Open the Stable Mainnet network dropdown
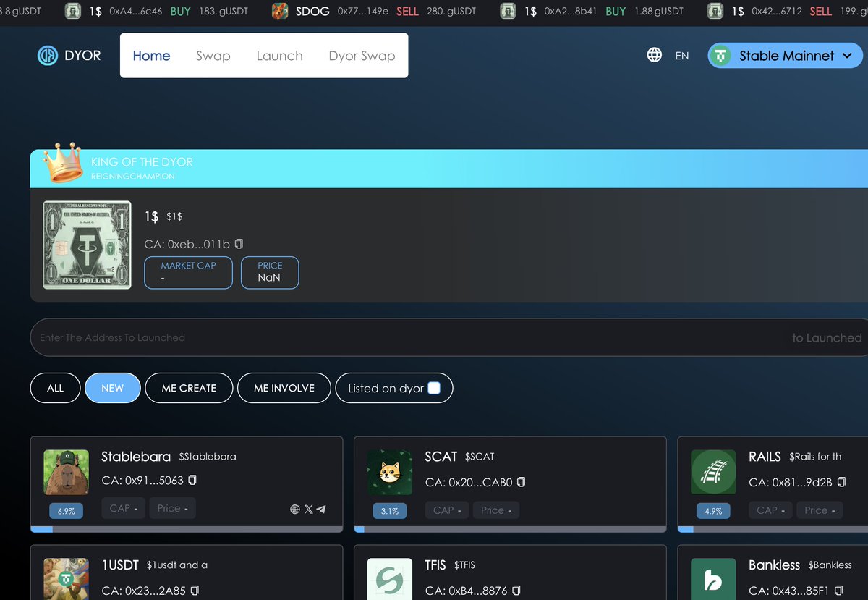This screenshot has height=600, width=868. (784, 55)
